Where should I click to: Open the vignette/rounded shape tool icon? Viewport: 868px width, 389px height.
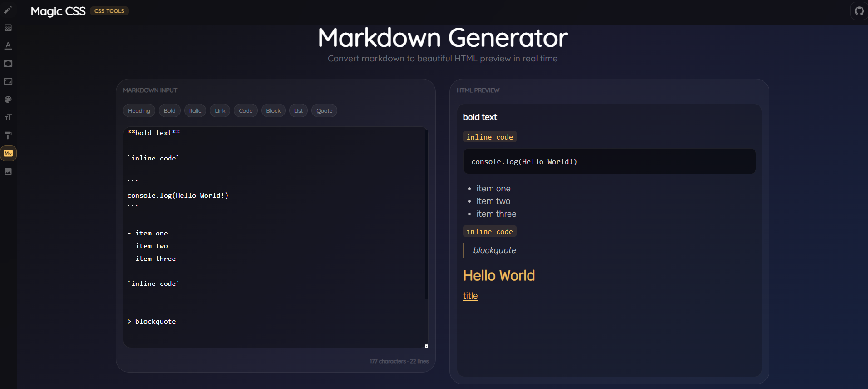tap(8, 64)
